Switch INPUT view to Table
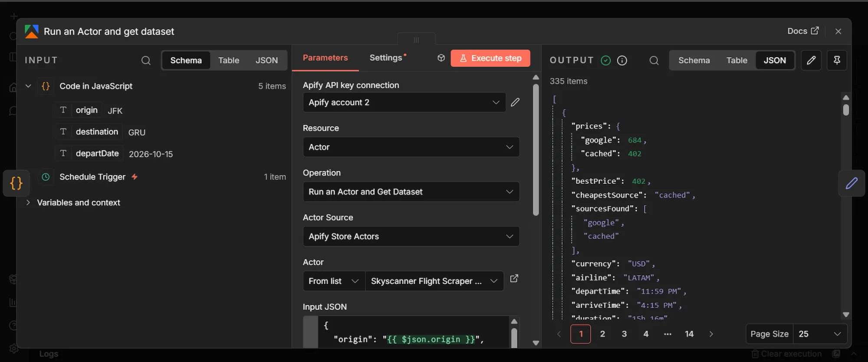 (229, 60)
